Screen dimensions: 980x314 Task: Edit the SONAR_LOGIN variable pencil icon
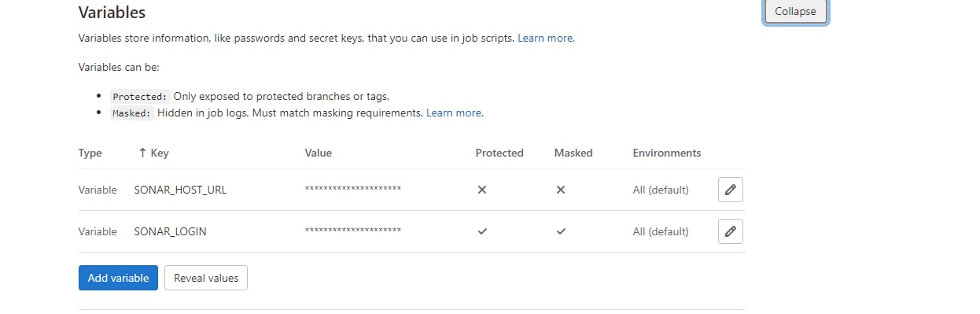730,231
